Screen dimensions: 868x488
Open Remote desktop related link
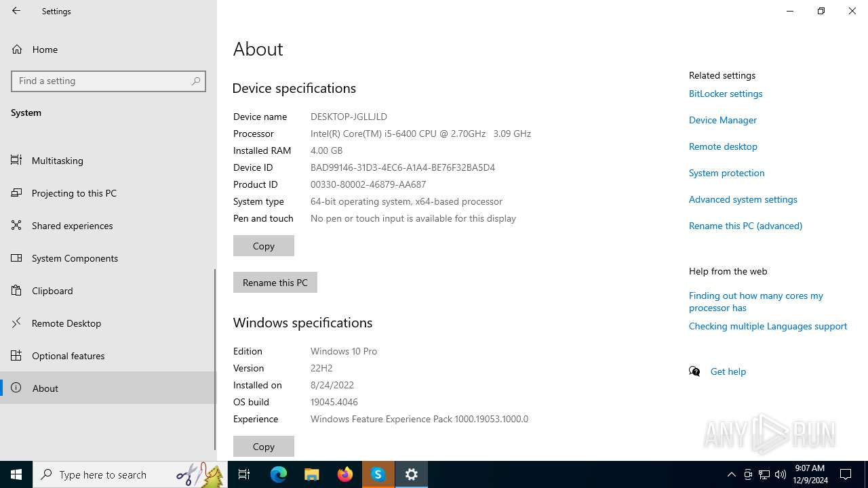(x=723, y=146)
